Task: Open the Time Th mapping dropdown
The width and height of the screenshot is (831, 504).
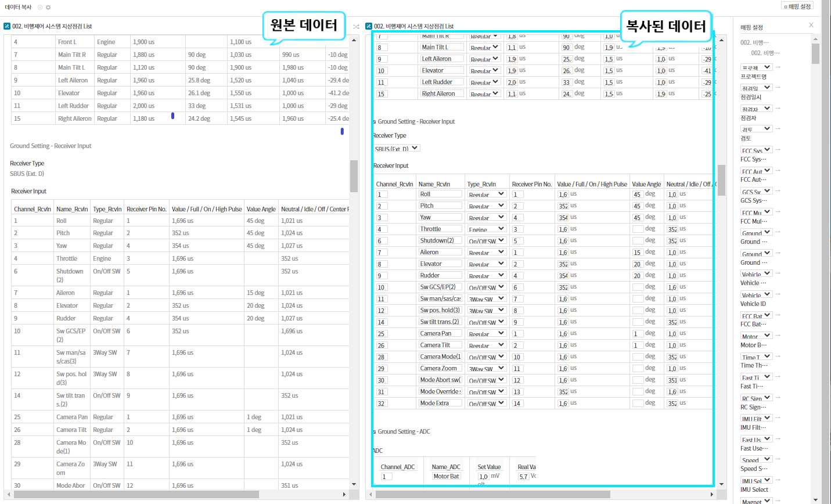Action: [756, 357]
